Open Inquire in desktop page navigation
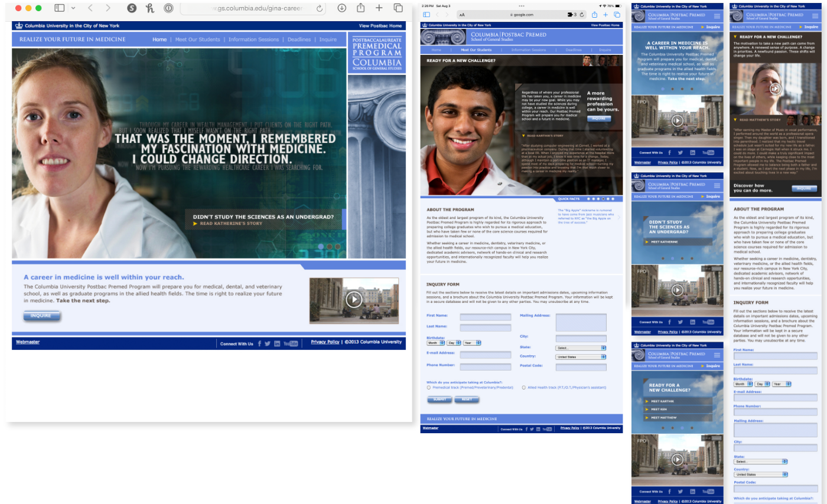The image size is (827, 504). (x=328, y=40)
